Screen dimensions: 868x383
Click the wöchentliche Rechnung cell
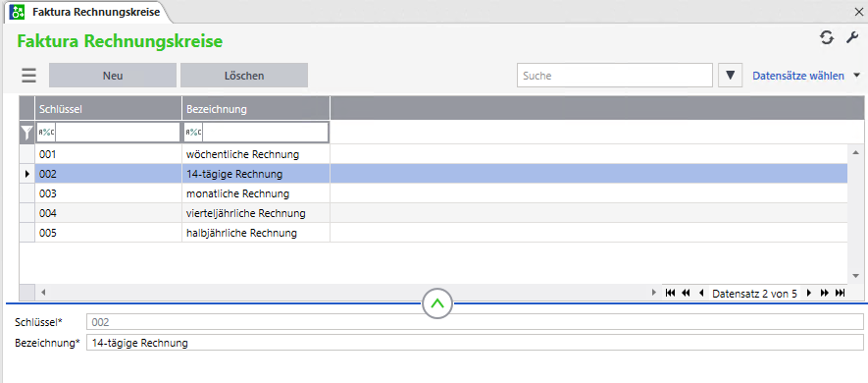(x=256, y=154)
